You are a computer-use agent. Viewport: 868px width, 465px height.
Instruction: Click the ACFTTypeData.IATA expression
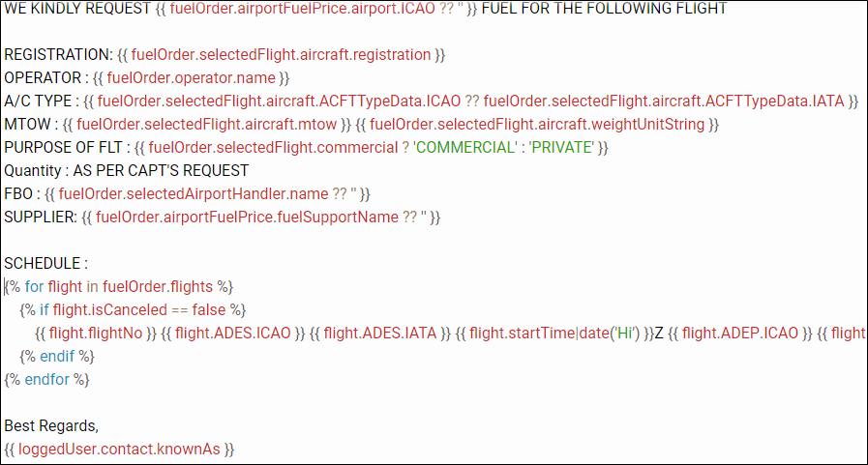664,102
